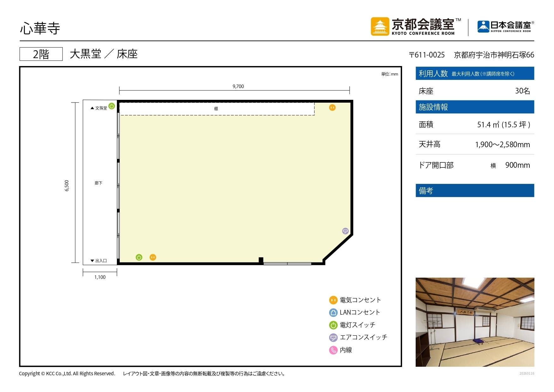
Task: Click the orange outlet icon near 棚
Action: pyautogui.click(x=333, y=107)
